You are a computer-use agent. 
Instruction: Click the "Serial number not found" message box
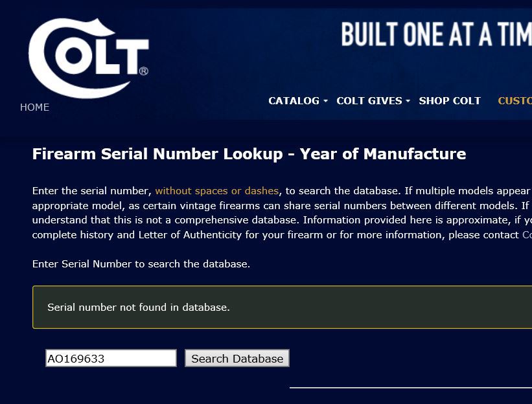(282, 307)
